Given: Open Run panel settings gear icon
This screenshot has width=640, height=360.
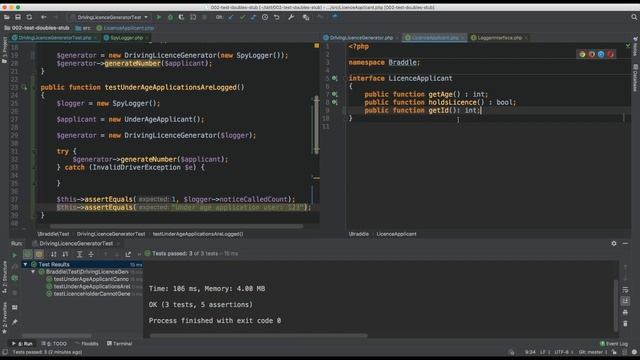Looking at the screenshot, I should pyautogui.click(x=614, y=243).
